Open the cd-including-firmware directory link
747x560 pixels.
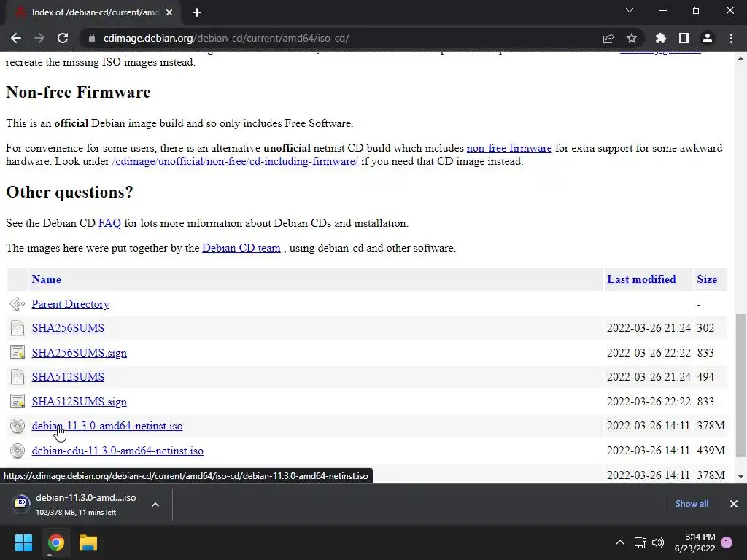coord(235,161)
